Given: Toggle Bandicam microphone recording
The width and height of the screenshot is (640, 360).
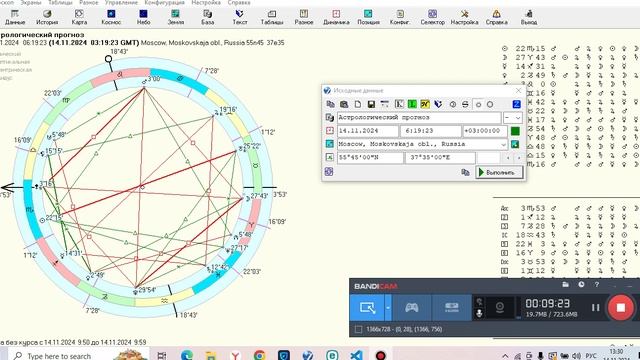Looking at the screenshot, I should 479,313.
